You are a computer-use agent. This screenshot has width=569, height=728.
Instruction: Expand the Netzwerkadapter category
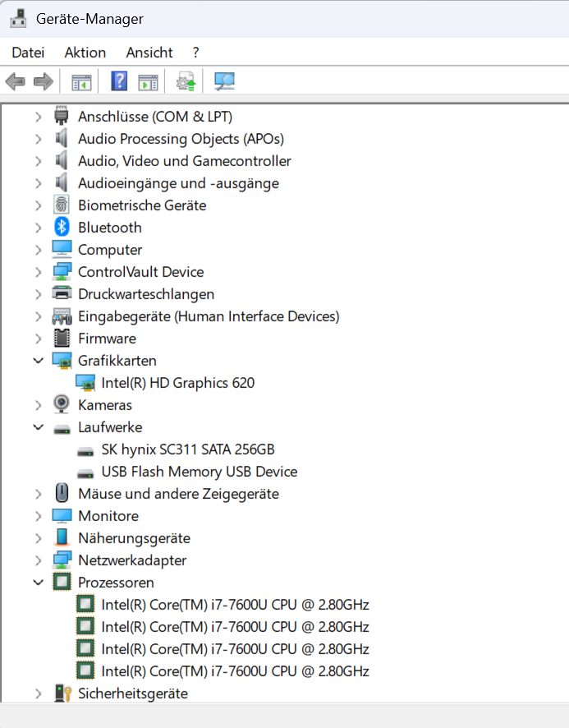(x=38, y=560)
